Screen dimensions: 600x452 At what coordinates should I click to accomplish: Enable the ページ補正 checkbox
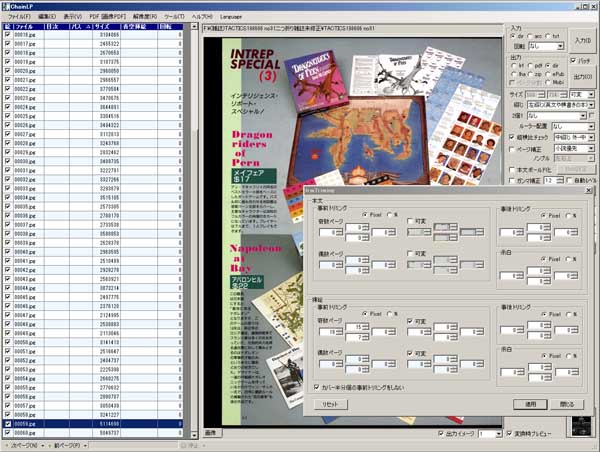(x=512, y=148)
